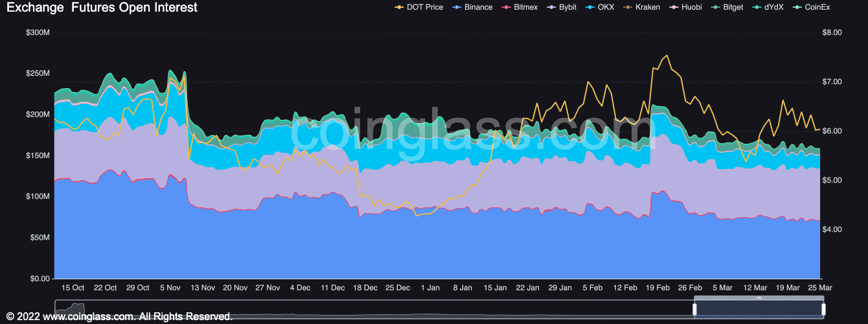This screenshot has width=868, height=324.
Task: Click the 5 Mar date label
Action: click(723, 288)
